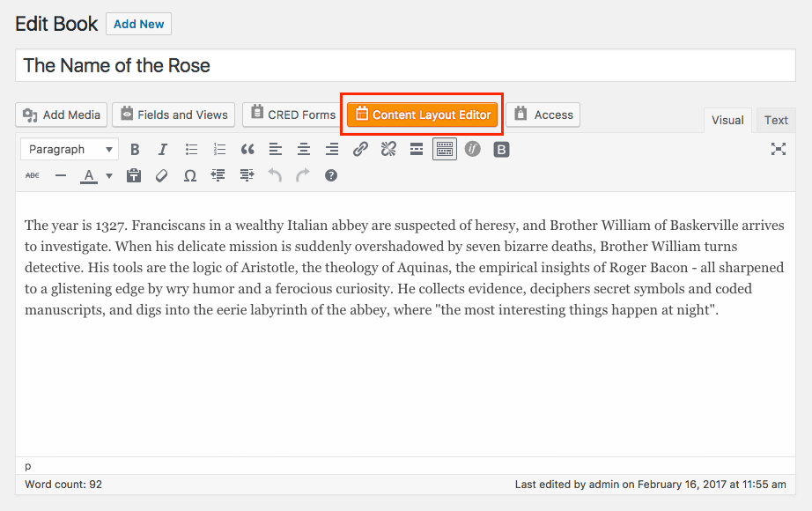This screenshot has height=511, width=812.
Task: Click 'Last edited by admin' status text
Action: pyautogui.click(x=651, y=485)
